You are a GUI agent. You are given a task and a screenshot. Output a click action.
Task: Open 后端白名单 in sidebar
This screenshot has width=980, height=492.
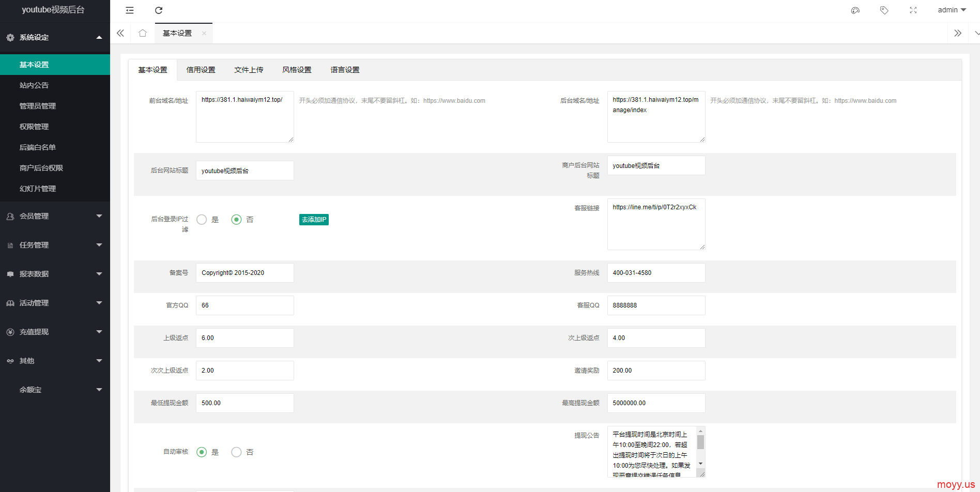pyautogui.click(x=55, y=147)
